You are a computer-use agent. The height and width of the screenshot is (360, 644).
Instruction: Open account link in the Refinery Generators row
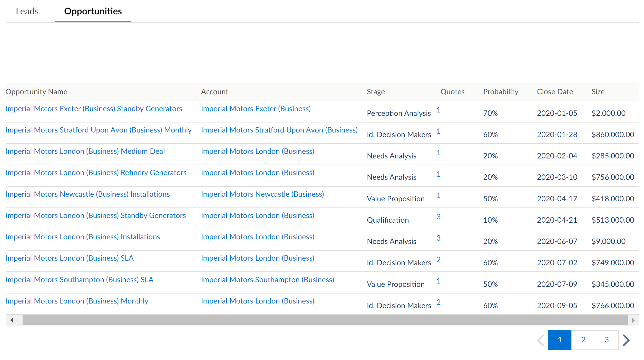pos(258,173)
